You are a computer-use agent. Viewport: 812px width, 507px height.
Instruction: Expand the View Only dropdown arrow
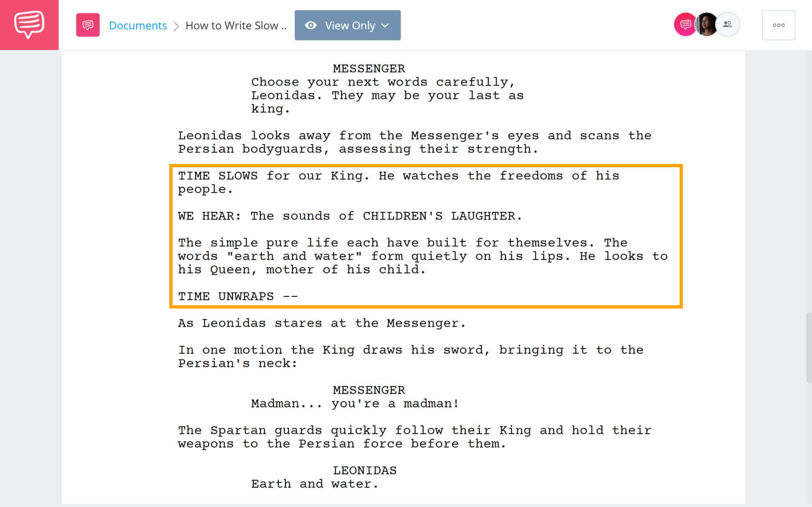[386, 25]
